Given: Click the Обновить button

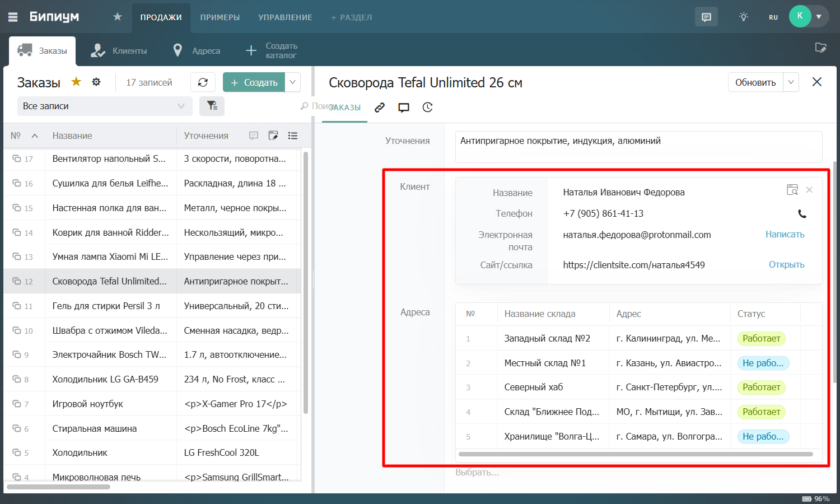Looking at the screenshot, I should point(755,82).
